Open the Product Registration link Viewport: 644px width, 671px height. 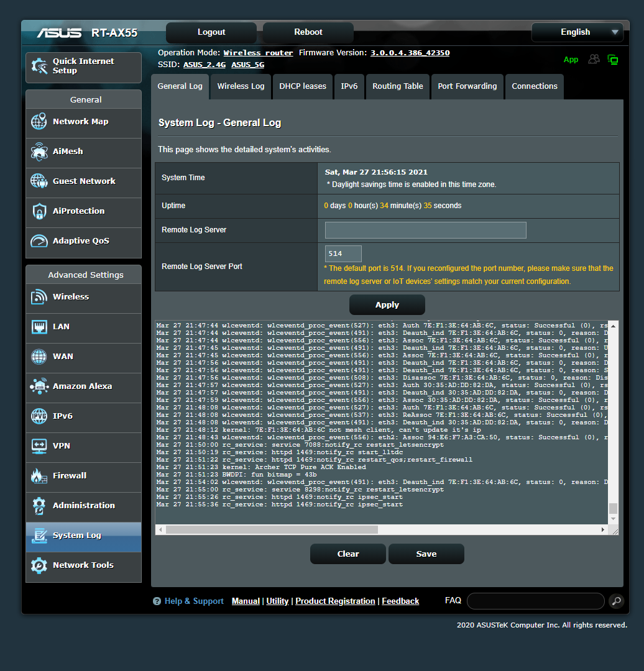335,601
